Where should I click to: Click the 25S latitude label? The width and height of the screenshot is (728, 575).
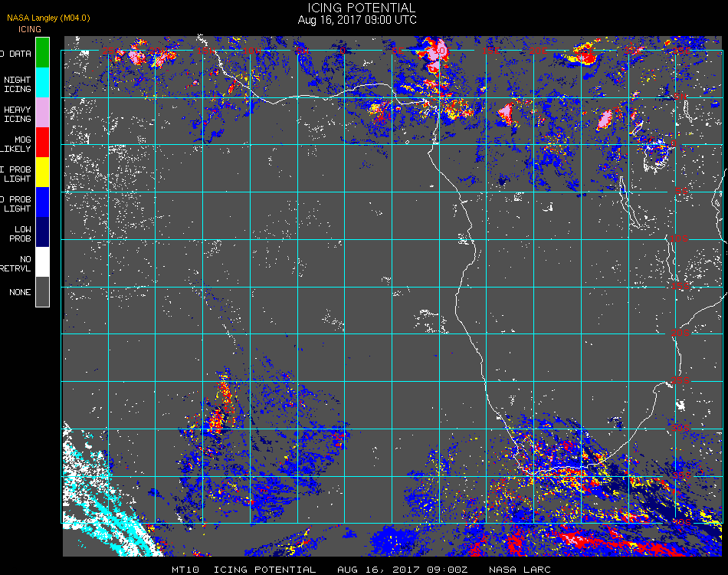(680, 380)
